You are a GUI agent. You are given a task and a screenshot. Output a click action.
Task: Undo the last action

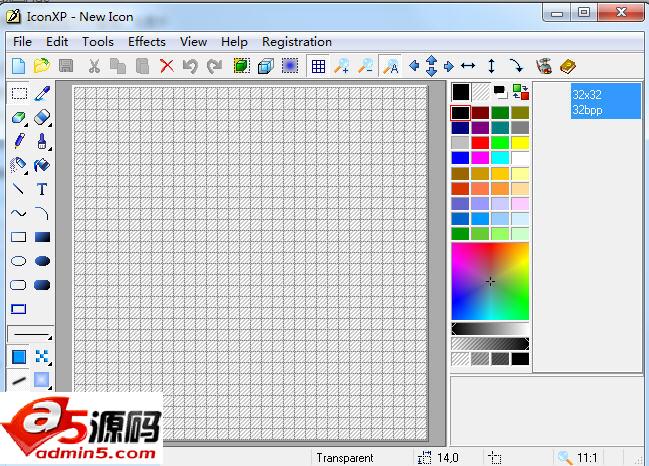[x=190, y=66]
